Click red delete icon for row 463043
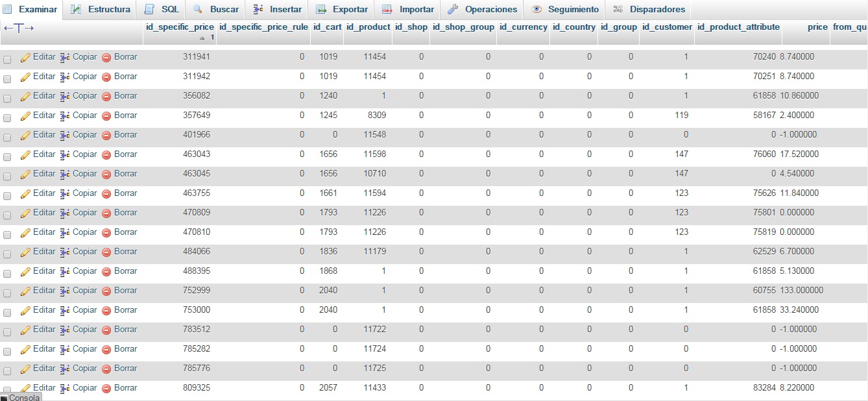Screen dimensions: 868x401 [107, 154]
